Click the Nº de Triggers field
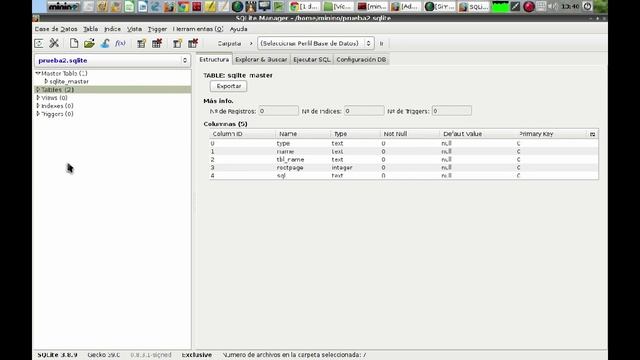The image size is (640, 360). click(x=451, y=111)
